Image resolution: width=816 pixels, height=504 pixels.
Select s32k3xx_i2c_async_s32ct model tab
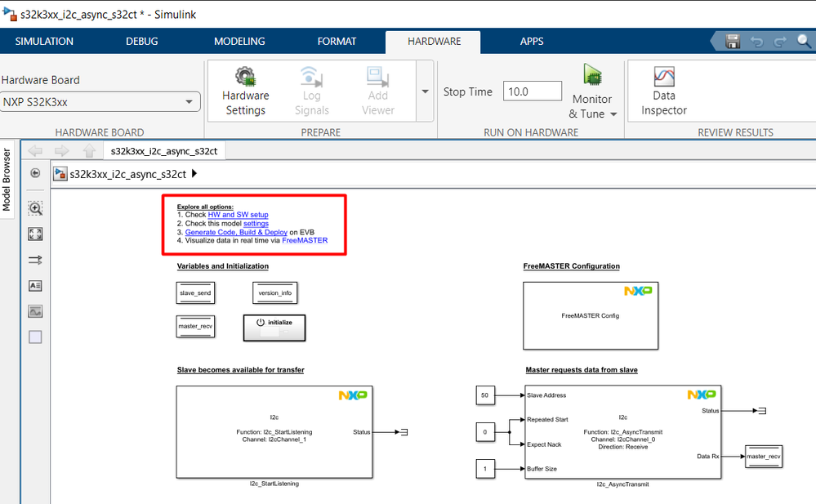[x=164, y=151]
